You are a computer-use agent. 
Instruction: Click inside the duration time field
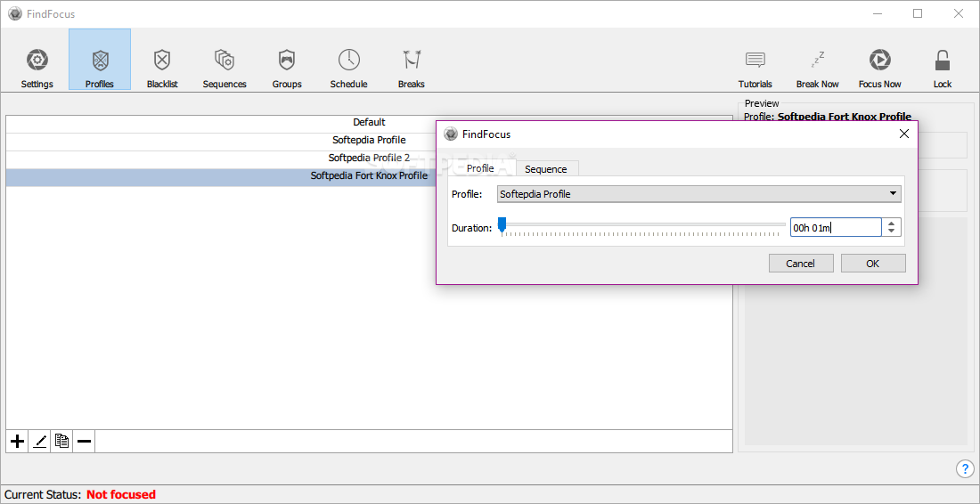[836, 228]
